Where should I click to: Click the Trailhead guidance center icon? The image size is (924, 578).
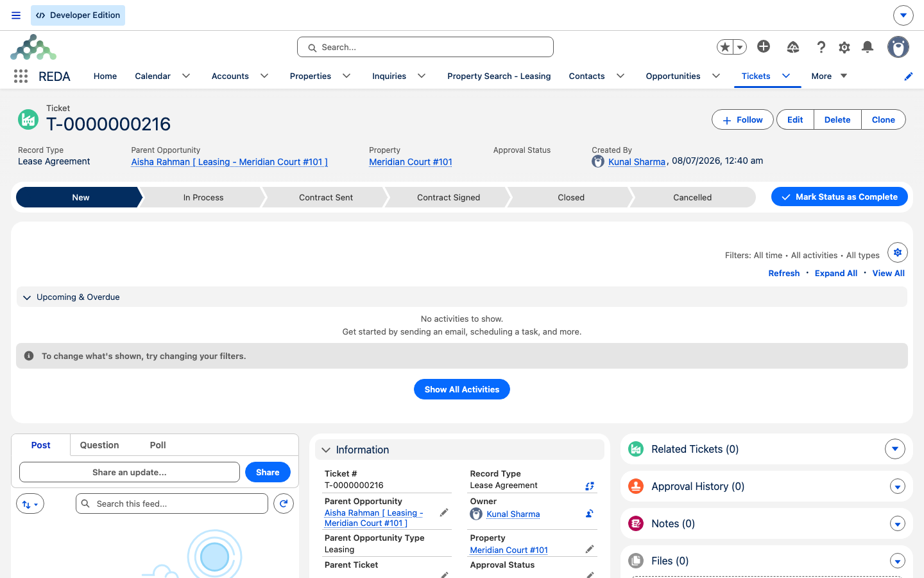(x=793, y=47)
